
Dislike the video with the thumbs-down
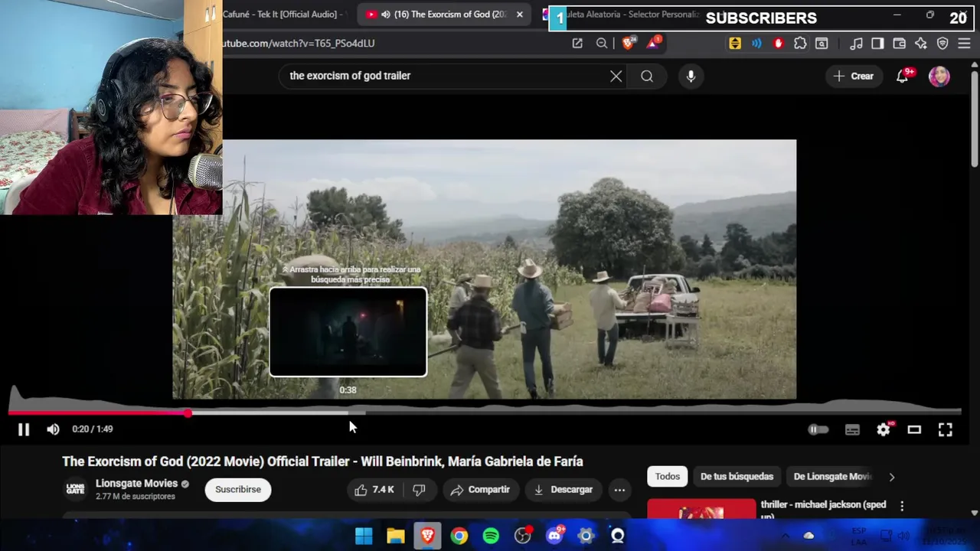pyautogui.click(x=419, y=490)
